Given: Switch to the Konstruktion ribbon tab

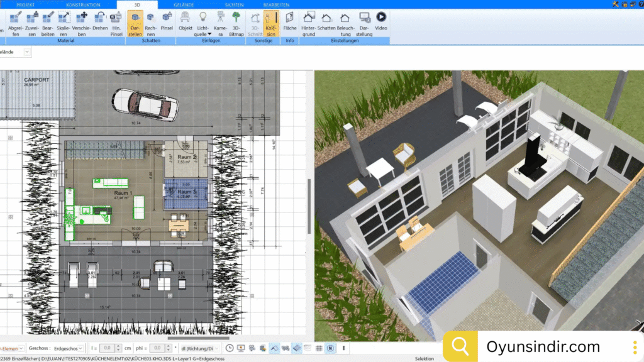Looking at the screenshot, I should pos(83,4).
